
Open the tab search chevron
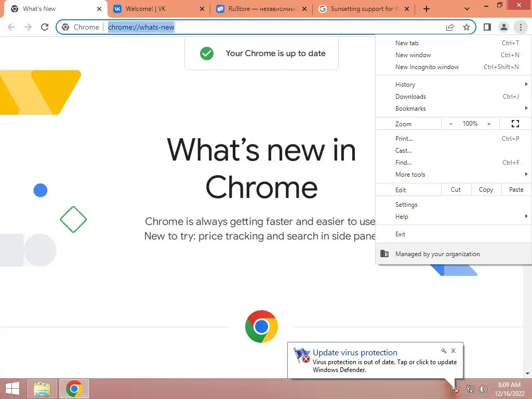tap(467, 9)
